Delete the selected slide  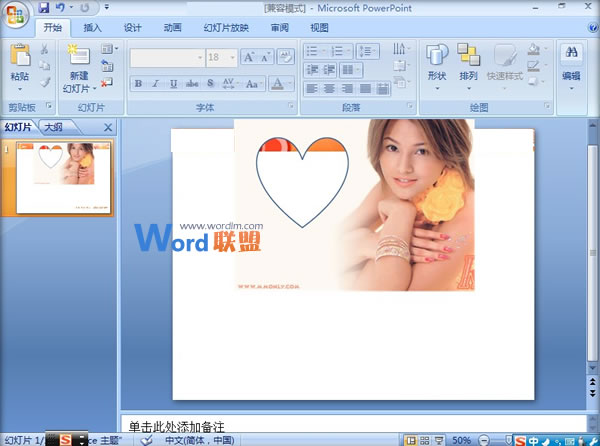click(107, 82)
